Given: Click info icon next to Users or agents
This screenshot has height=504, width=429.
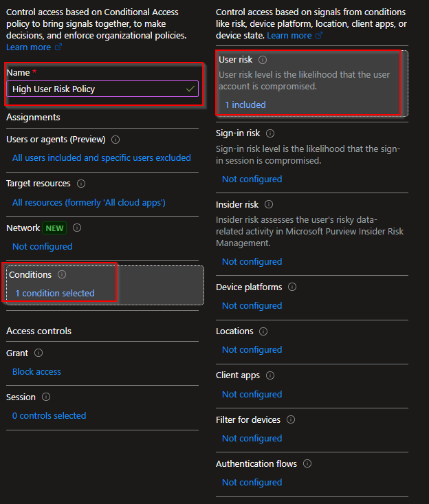Looking at the screenshot, I should (115, 140).
